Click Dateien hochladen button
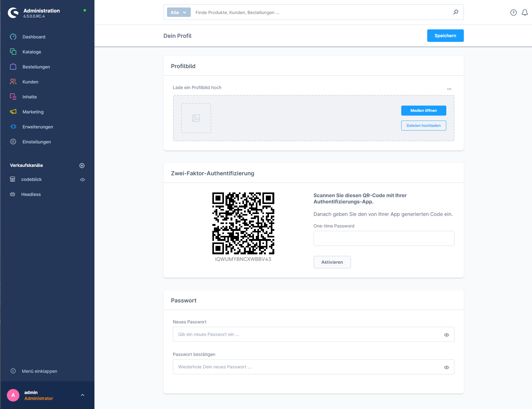532x409 pixels. click(x=423, y=126)
